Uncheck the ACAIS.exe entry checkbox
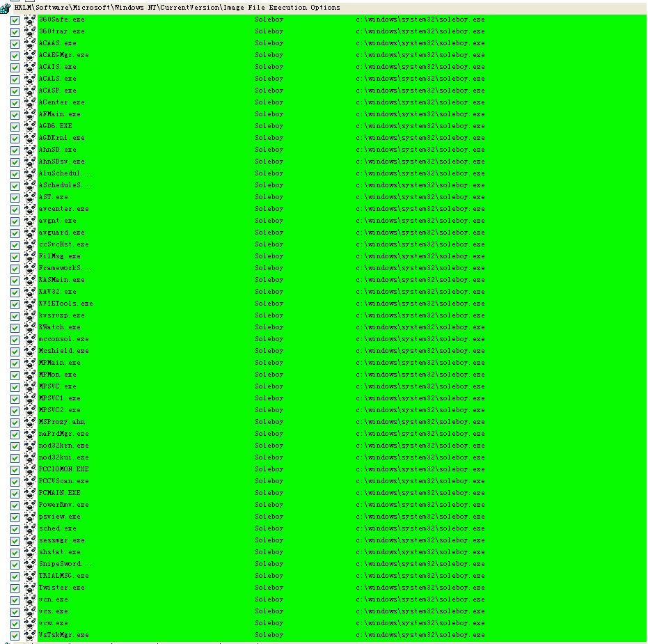The width and height of the screenshot is (648, 644). [15, 68]
